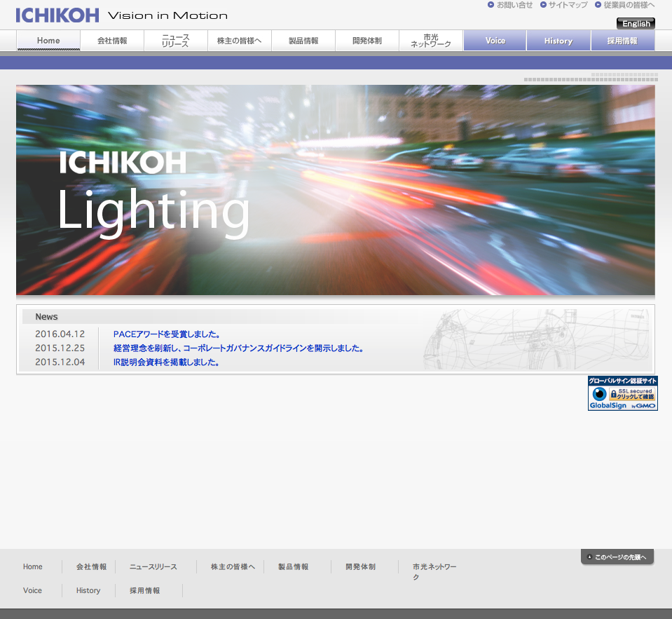Click the news date 2015.12.04
Viewport: 672px width, 619px height.
(60, 362)
